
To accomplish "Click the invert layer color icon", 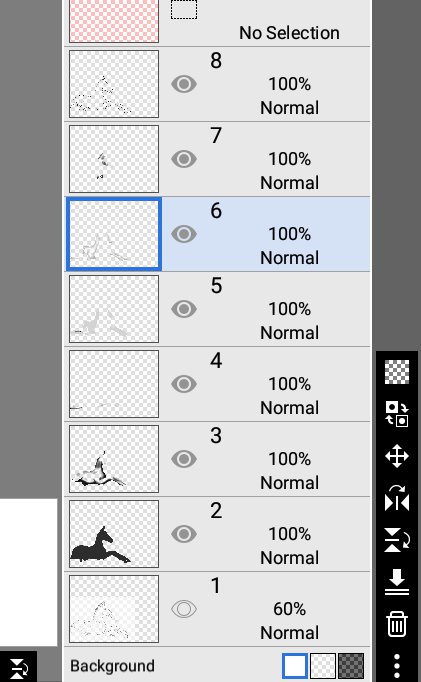I will coord(397,414).
